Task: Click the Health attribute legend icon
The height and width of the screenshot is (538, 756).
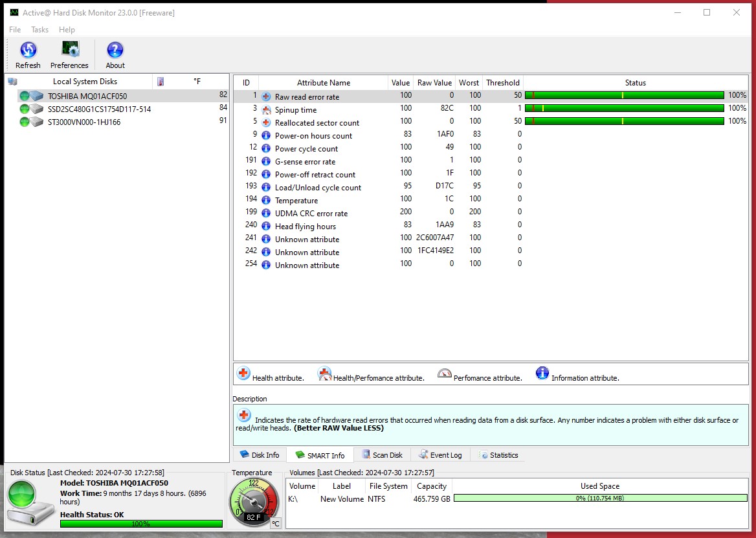Action: 243,373
